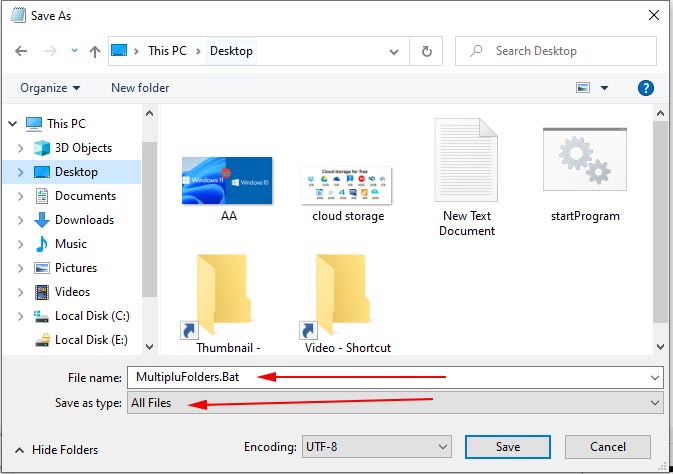Expand the Music tree node

(20, 244)
